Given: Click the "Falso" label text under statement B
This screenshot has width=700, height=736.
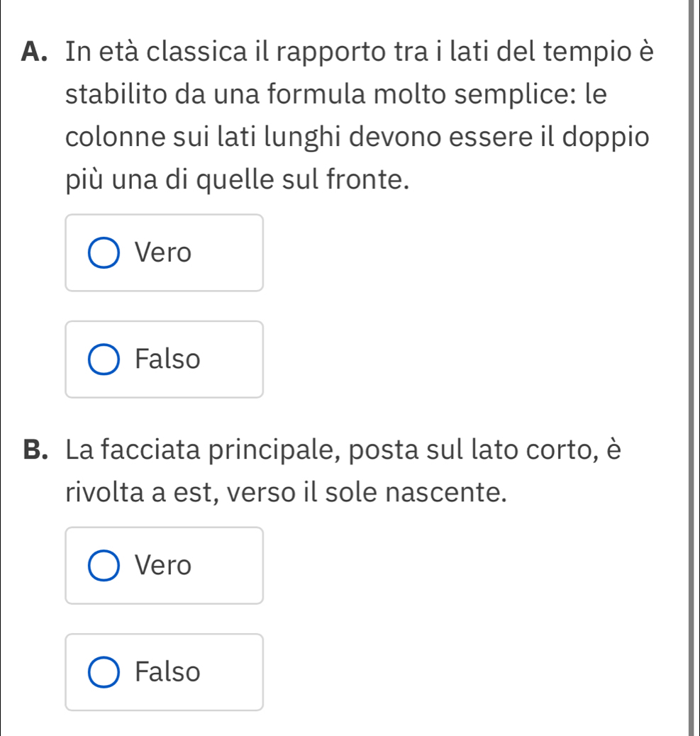Looking at the screenshot, I should pyautogui.click(x=168, y=671).
